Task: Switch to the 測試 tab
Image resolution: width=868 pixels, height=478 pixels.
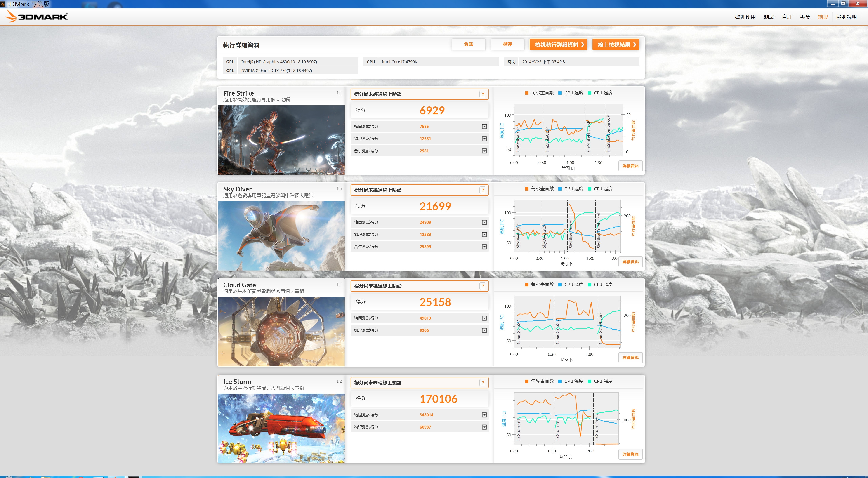Action: 769,17
